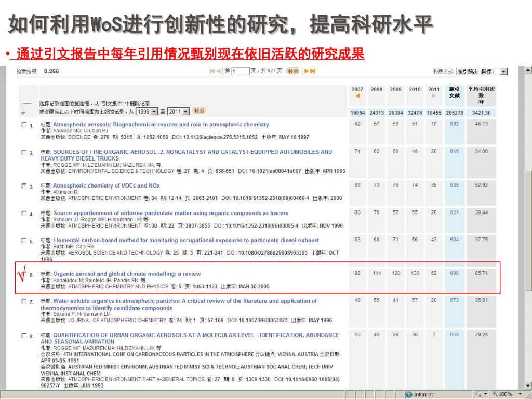Go to next page arrow icon
The height and width of the screenshot is (399, 532).
pyautogui.click(x=307, y=71)
